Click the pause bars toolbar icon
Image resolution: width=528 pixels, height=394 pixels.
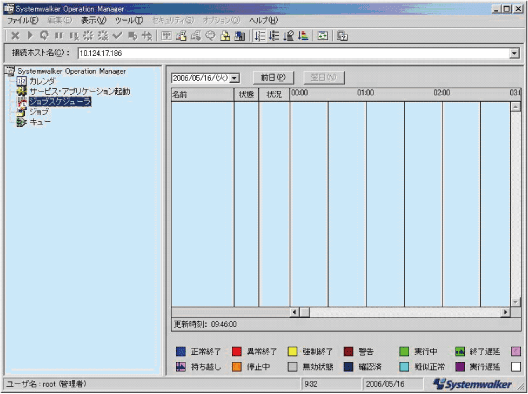pyautogui.click(x=59, y=36)
